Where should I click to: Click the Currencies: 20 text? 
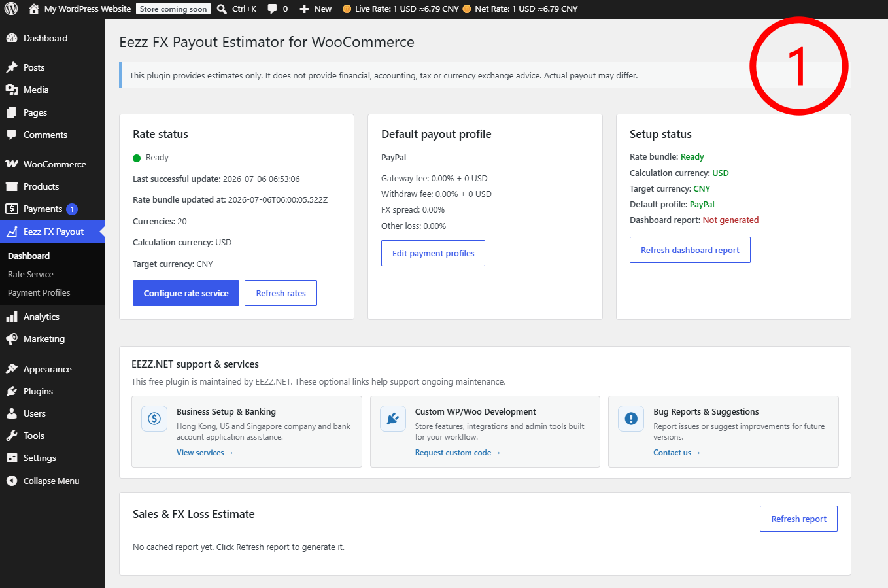(160, 221)
